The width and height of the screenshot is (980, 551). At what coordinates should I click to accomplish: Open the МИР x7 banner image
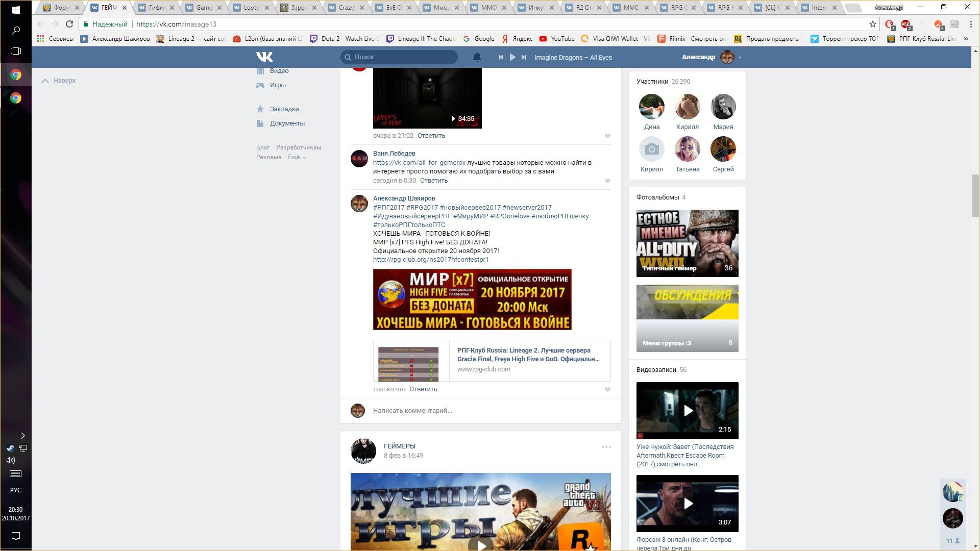tap(472, 299)
